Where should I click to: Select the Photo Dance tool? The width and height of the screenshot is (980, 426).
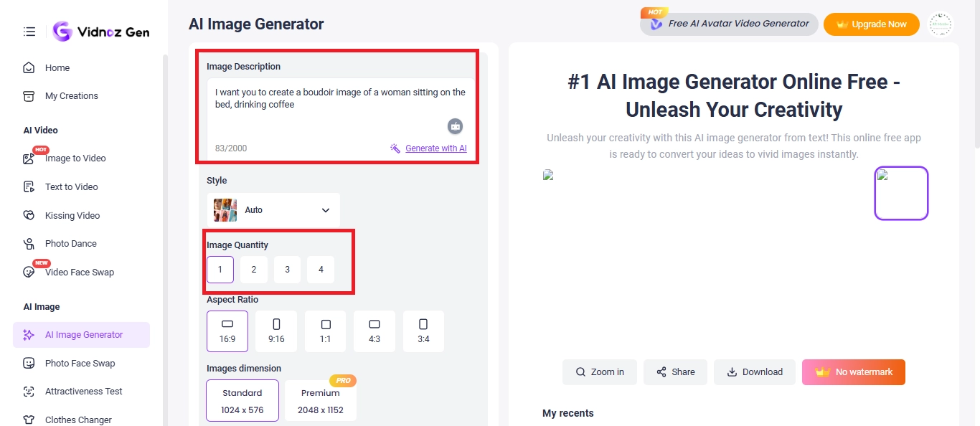[71, 243]
